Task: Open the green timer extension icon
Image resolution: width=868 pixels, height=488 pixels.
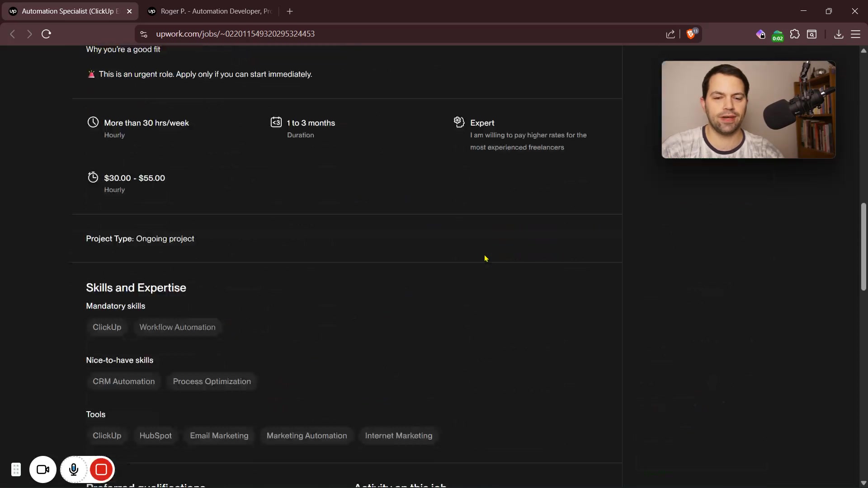Action: click(778, 35)
